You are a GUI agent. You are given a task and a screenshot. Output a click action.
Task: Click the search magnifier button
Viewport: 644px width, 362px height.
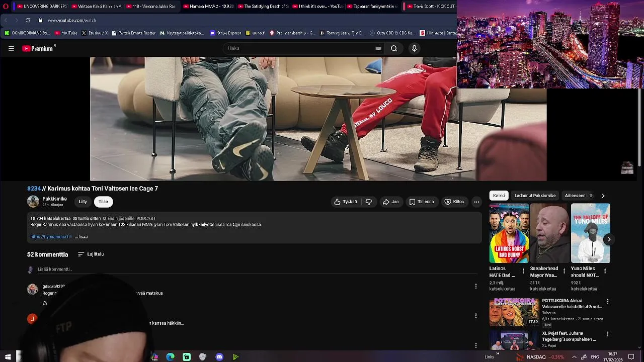click(394, 48)
